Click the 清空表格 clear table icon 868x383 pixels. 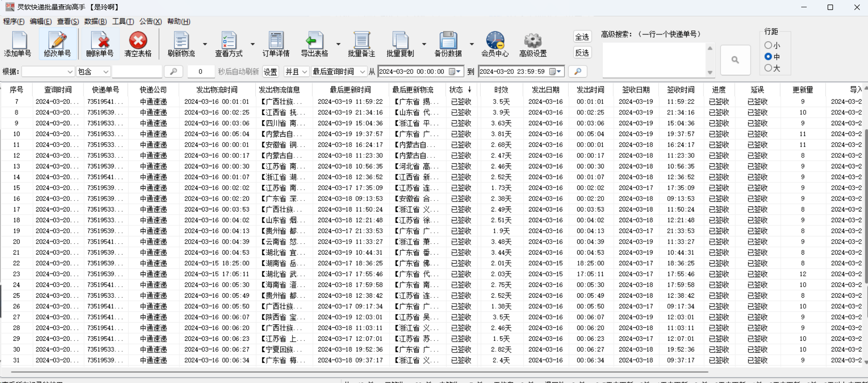tap(138, 44)
